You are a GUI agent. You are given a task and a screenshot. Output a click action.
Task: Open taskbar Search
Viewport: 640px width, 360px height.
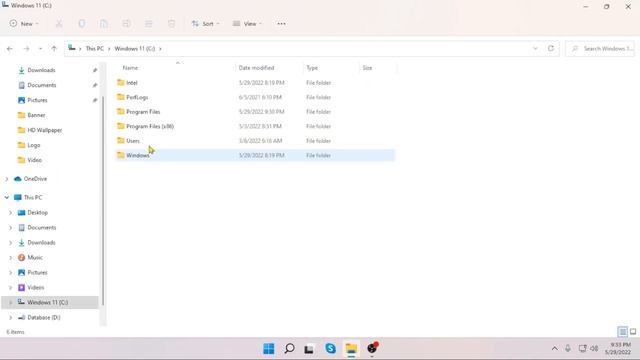coord(289,349)
